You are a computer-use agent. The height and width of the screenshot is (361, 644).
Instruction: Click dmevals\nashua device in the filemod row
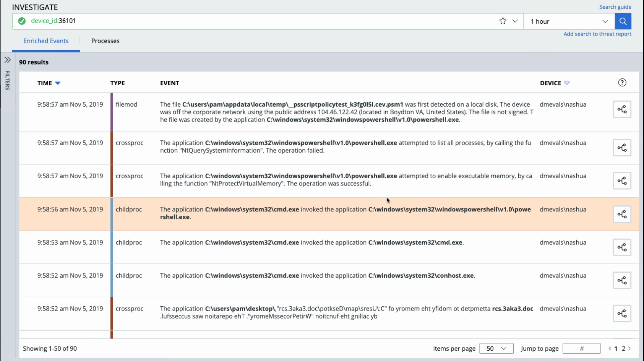click(x=563, y=104)
